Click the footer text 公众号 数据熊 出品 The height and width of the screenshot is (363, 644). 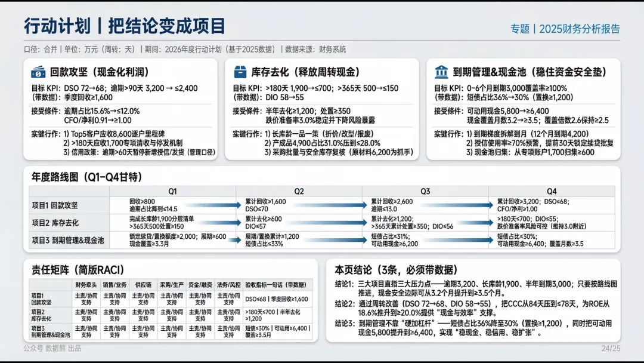click(x=52, y=349)
